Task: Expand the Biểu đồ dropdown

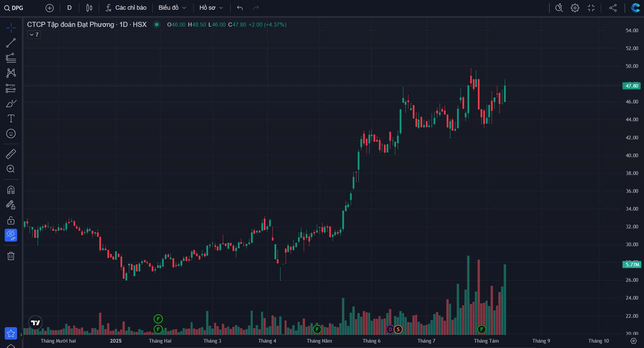Action: point(172,8)
